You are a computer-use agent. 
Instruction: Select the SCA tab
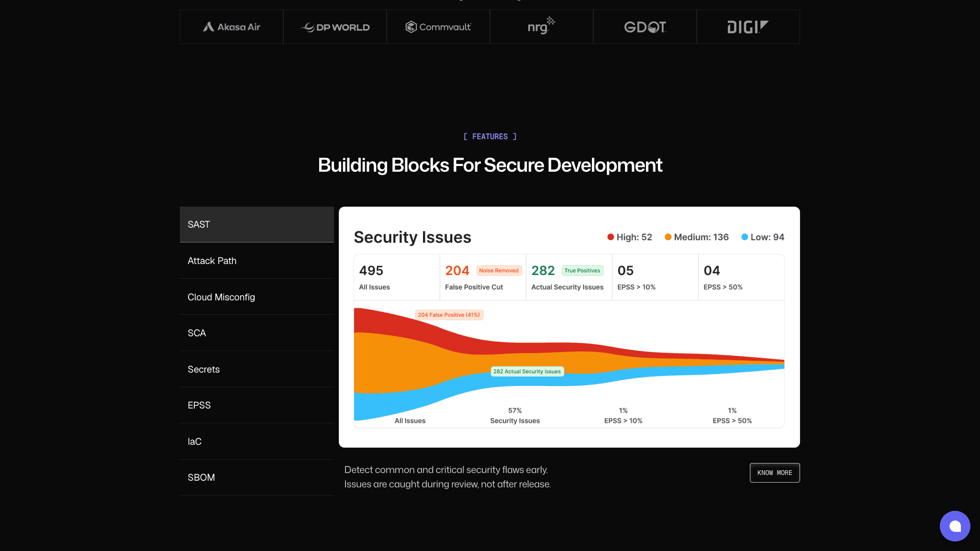tap(257, 333)
